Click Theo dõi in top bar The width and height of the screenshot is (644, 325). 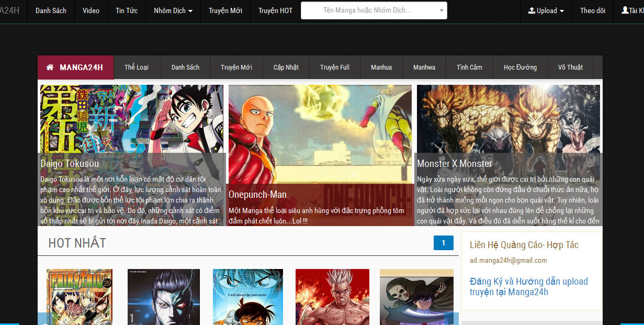(592, 10)
